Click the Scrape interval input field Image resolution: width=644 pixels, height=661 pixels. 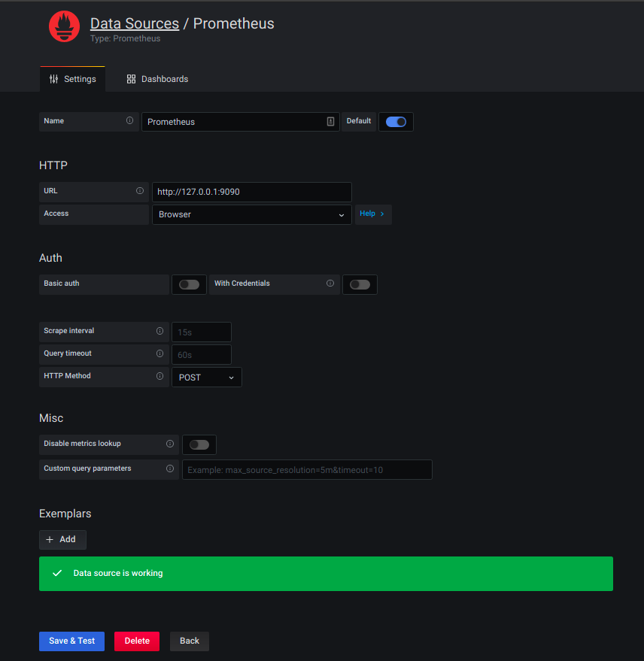[x=202, y=332]
